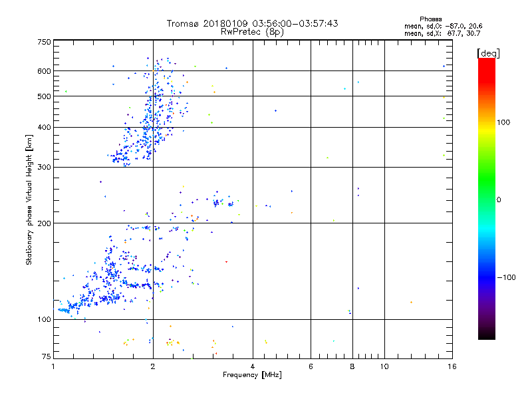Click the 'RwPretec (8p)' subtitle
This screenshot has width=532, height=399.
tap(252, 32)
